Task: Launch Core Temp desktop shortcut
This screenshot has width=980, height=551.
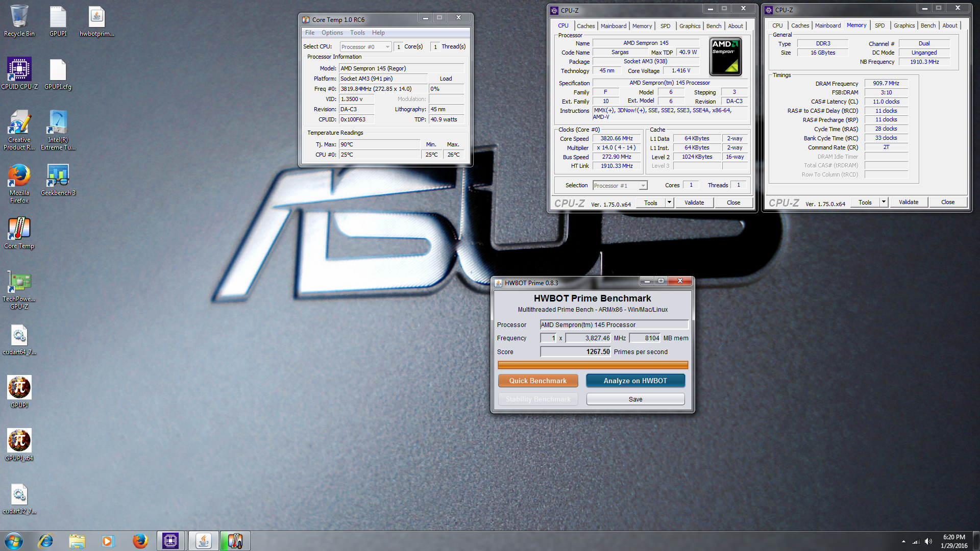Action: [x=19, y=233]
